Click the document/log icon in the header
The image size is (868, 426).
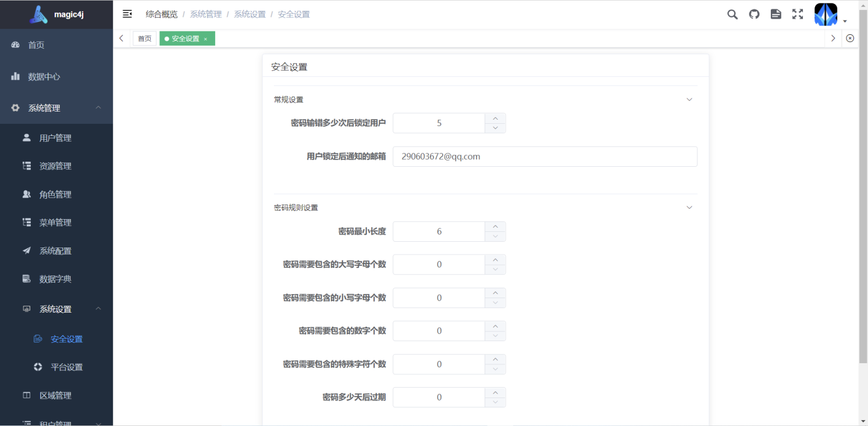tap(775, 14)
